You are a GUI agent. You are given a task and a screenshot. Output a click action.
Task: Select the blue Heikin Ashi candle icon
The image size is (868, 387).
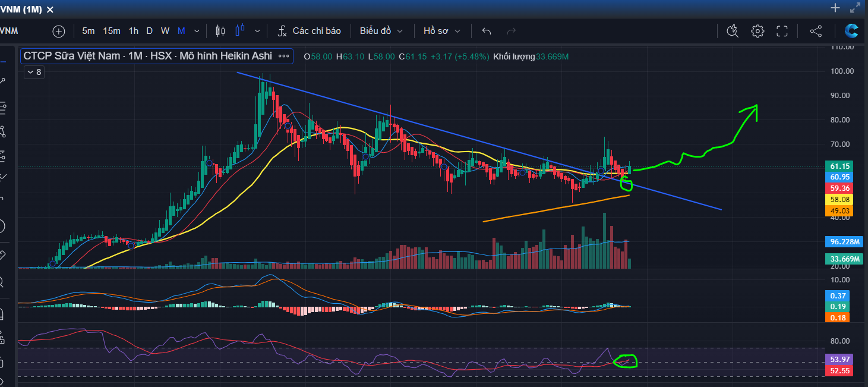point(241,31)
